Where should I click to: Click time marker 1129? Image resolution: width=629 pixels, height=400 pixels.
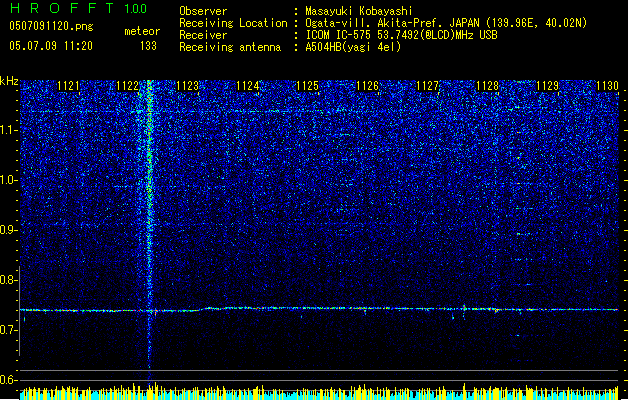coord(548,86)
